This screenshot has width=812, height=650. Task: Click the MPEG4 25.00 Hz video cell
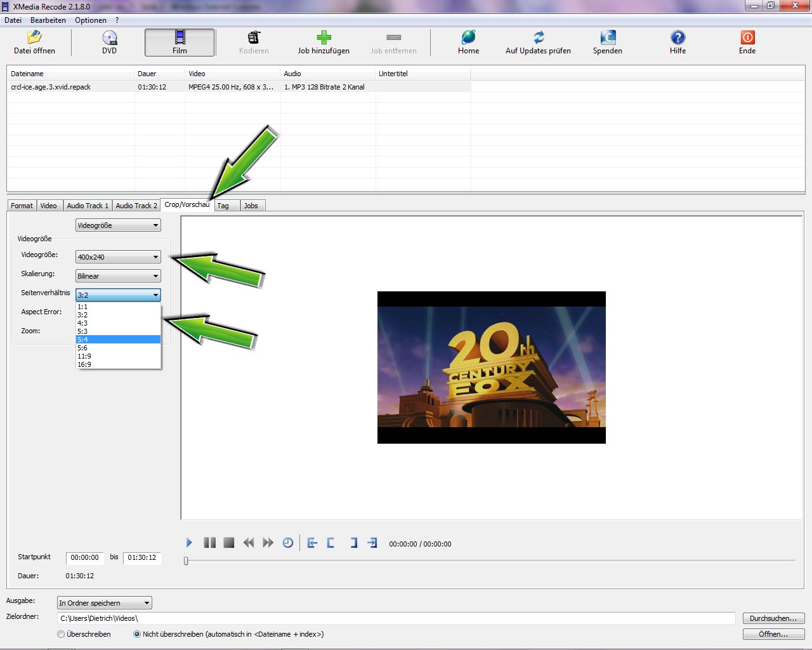[233, 87]
